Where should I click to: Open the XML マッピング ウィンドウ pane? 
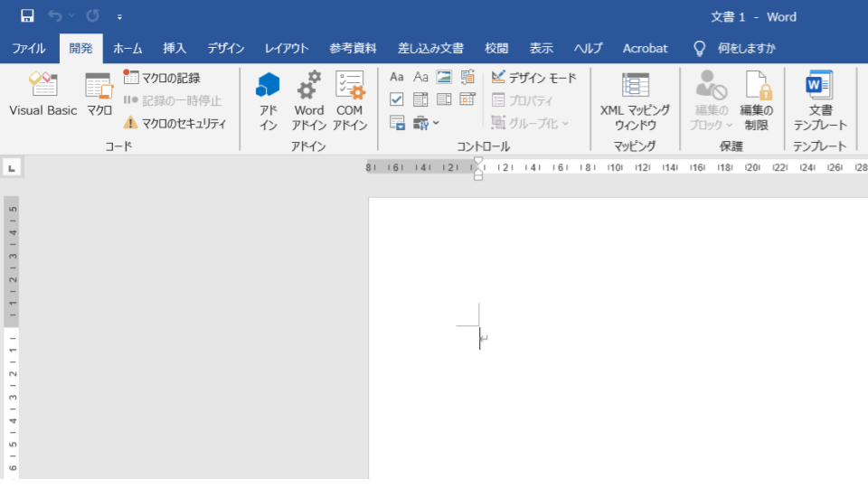pos(635,100)
